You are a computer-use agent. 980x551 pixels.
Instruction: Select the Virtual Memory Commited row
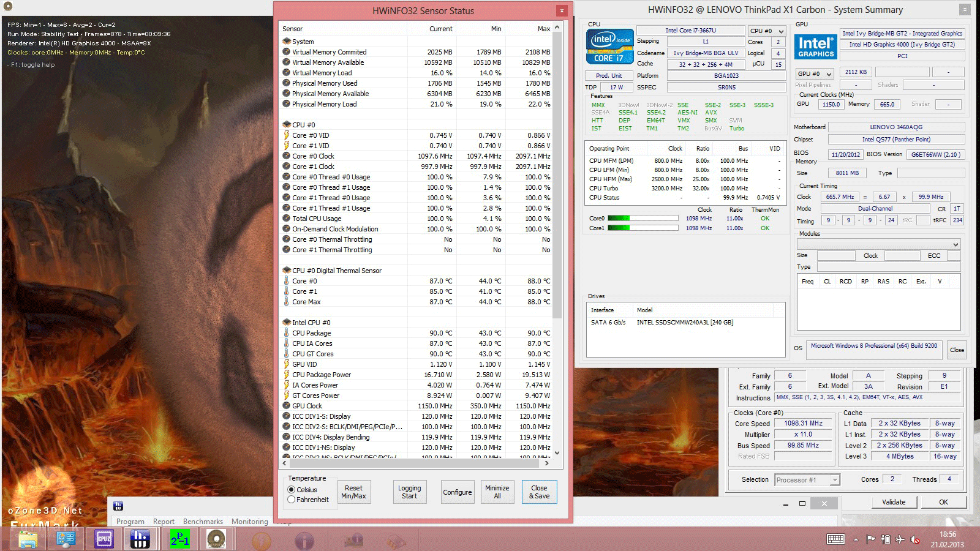click(x=417, y=52)
